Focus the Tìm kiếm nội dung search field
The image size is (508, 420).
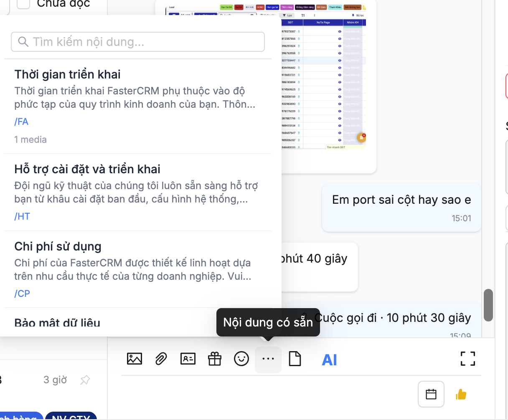pyautogui.click(x=138, y=42)
